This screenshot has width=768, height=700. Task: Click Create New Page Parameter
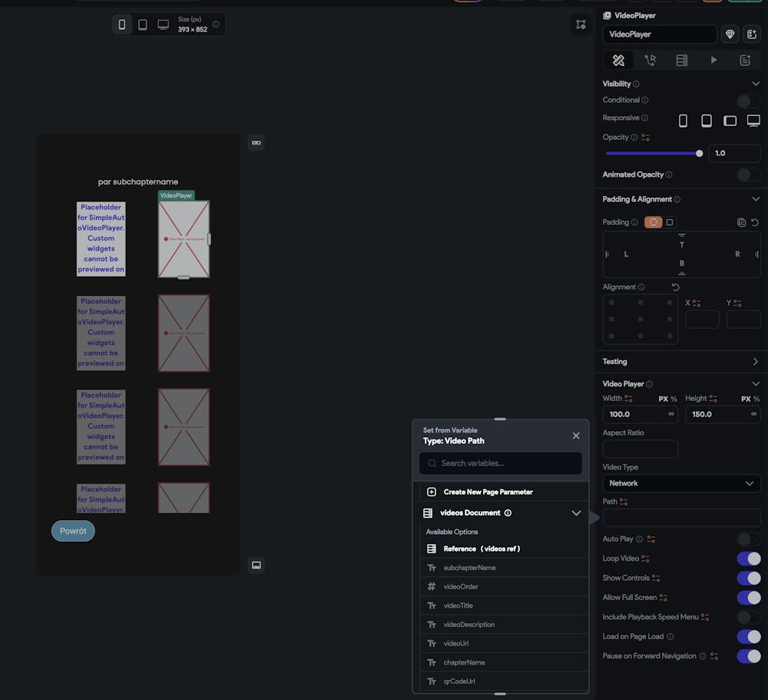point(488,492)
